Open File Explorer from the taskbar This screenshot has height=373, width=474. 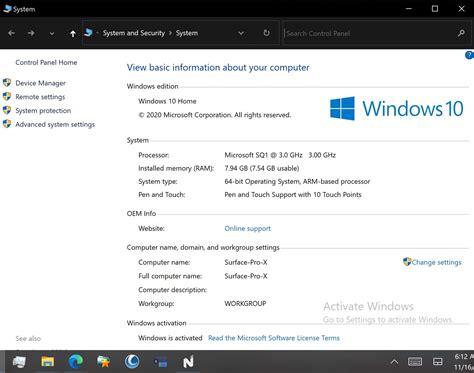(x=48, y=361)
